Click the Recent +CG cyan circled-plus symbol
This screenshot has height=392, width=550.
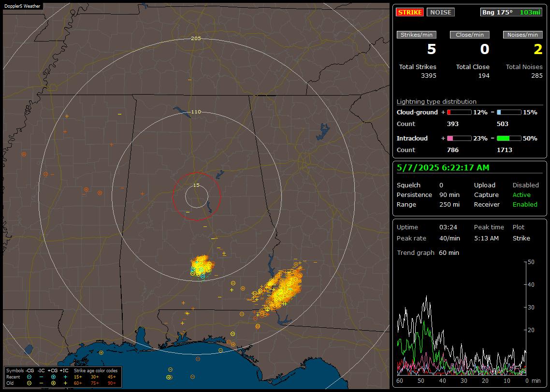[x=53, y=377]
